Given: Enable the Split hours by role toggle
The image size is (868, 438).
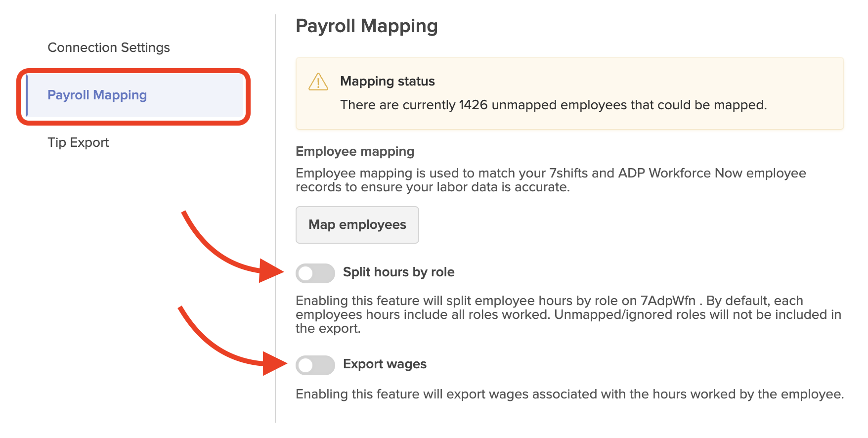Looking at the screenshot, I should coord(316,272).
